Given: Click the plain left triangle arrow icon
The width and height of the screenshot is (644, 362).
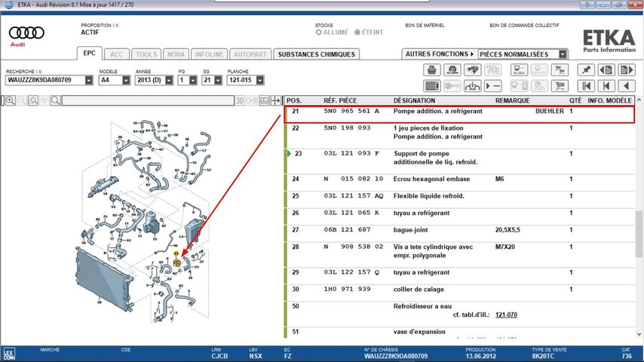Looking at the screenshot, I should click(627, 86).
